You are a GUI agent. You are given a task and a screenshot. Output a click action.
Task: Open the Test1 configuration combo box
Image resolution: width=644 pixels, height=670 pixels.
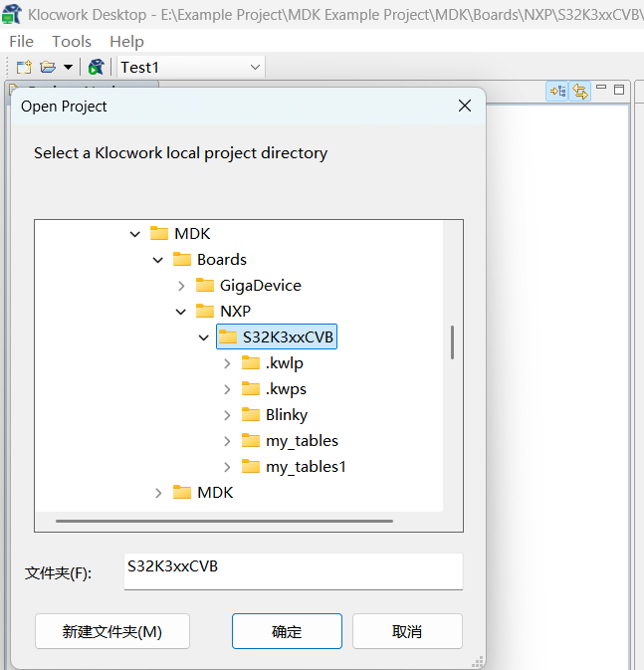click(x=191, y=67)
